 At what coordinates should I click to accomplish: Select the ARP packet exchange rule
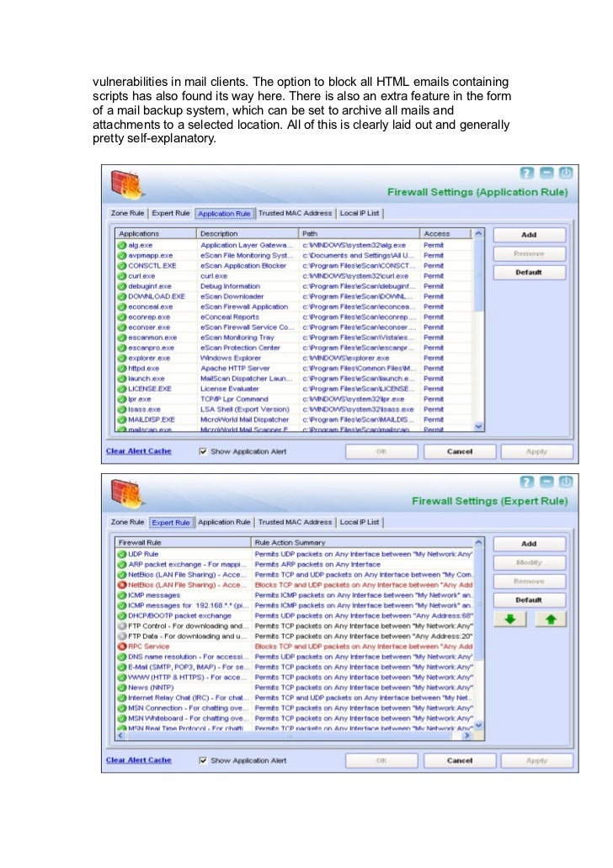295,564
